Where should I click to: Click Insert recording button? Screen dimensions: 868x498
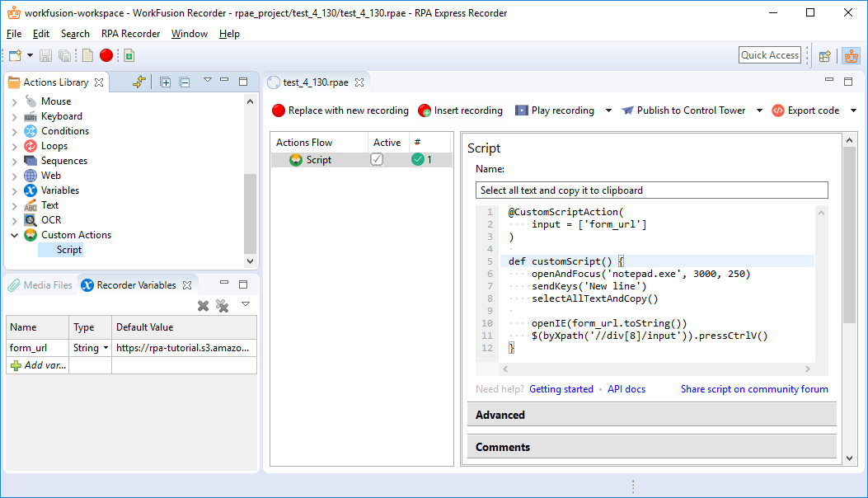461,110
